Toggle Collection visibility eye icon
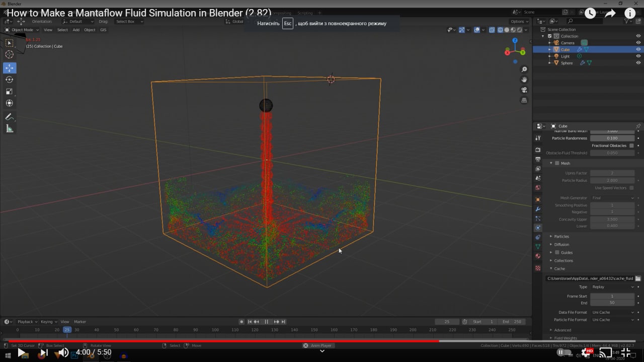 [x=638, y=36]
